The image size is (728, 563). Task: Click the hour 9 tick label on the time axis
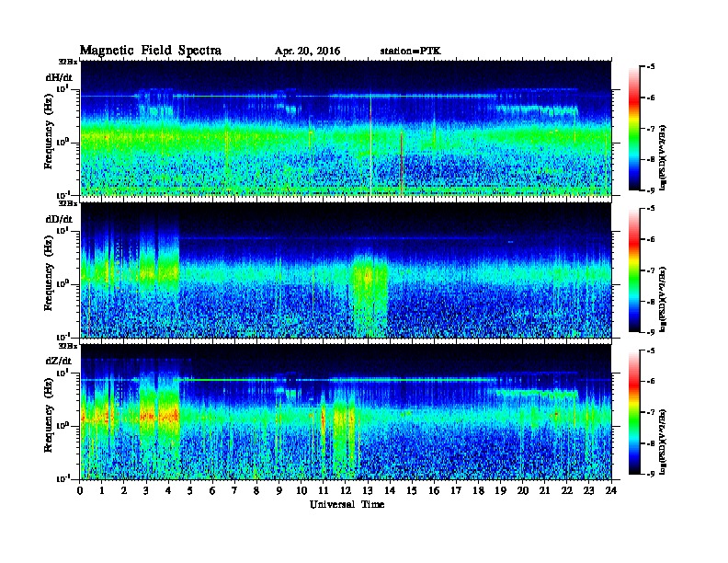click(279, 490)
